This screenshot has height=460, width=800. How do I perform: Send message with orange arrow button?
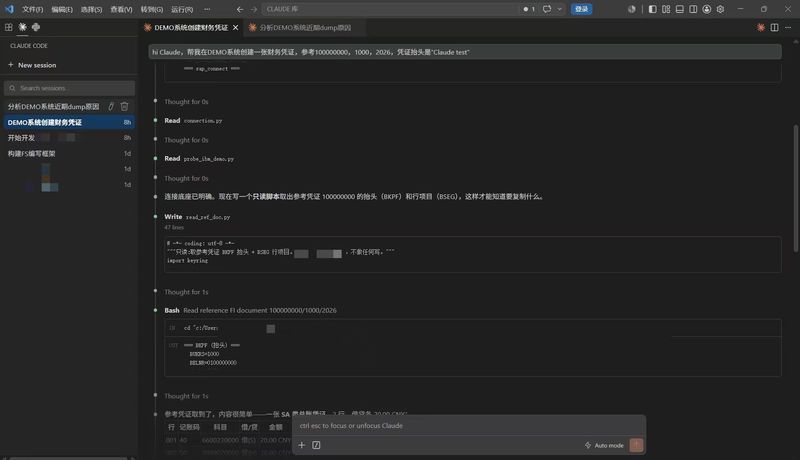[x=636, y=445]
